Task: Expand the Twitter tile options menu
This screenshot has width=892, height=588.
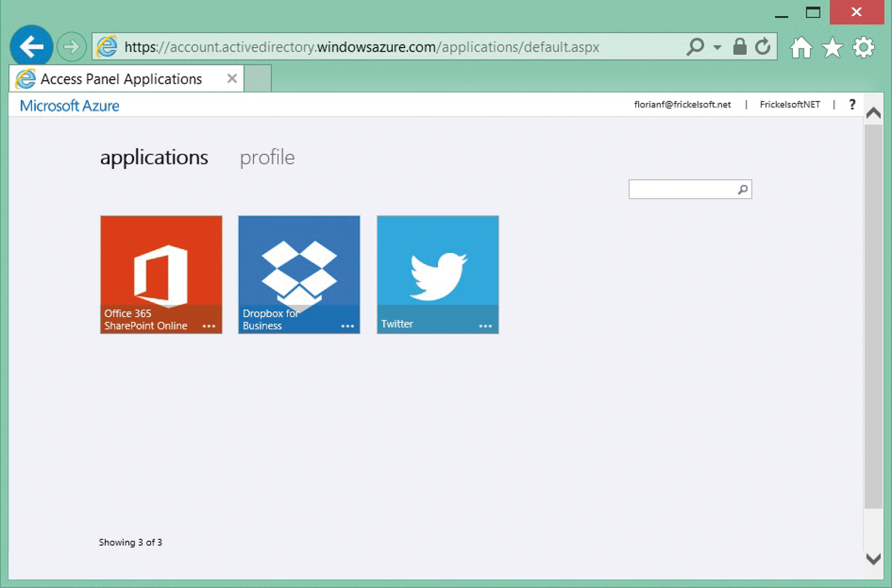Action: 486,325
